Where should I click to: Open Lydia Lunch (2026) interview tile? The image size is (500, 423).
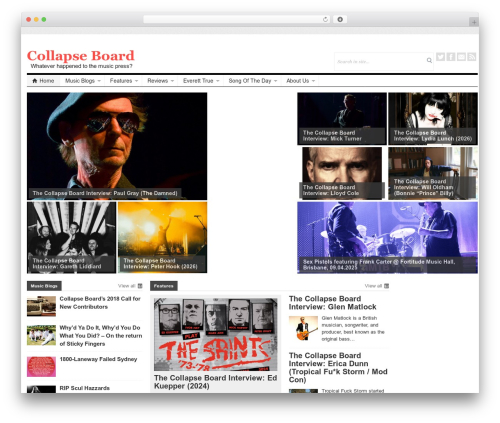tap(433, 119)
